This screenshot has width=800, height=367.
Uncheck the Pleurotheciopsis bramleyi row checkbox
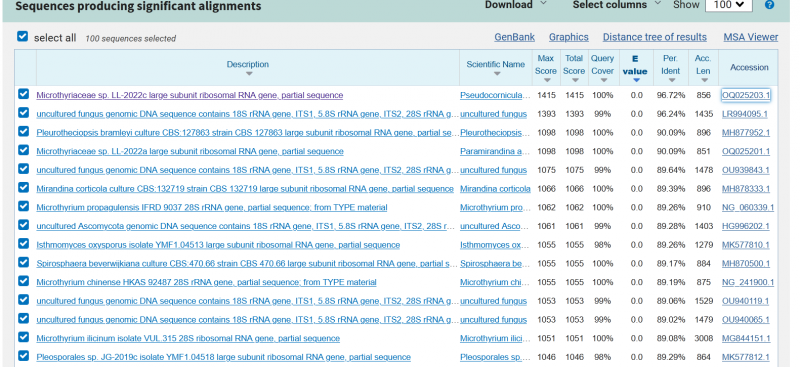tap(23, 131)
